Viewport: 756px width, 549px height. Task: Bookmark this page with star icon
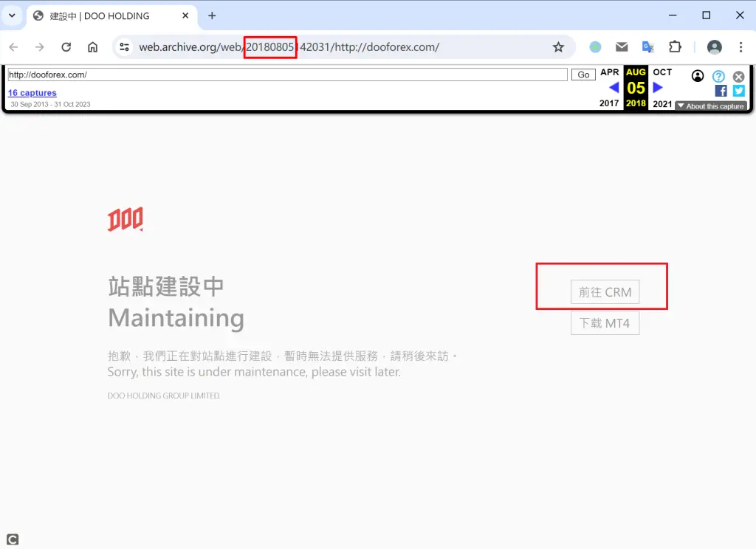click(x=558, y=46)
